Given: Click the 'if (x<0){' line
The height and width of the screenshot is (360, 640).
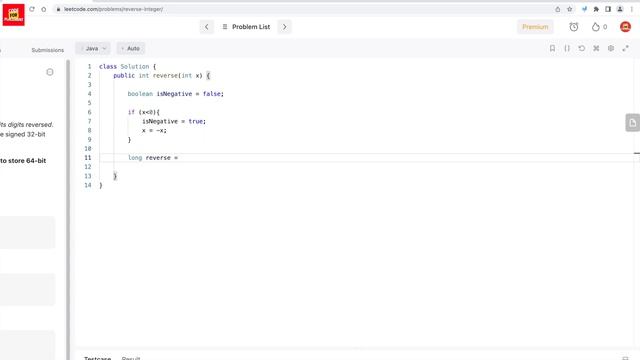Looking at the screenshot, I should (x=144, y=112).
